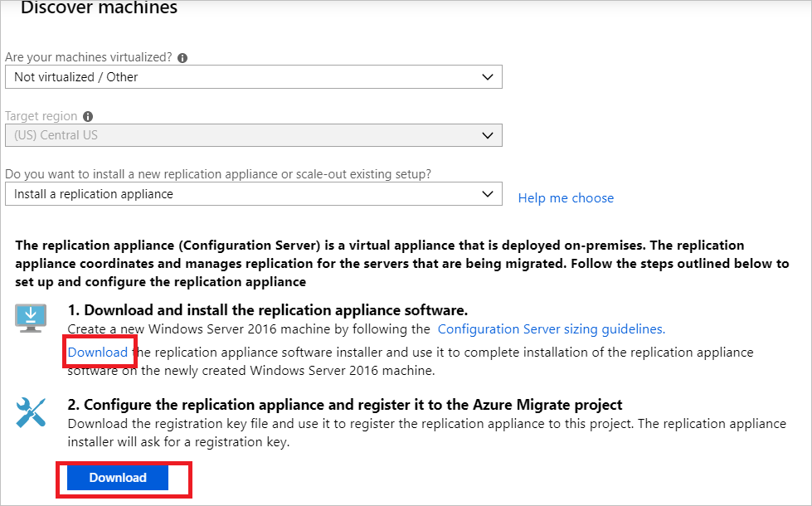Click the Download text link for appliance software

100,352
